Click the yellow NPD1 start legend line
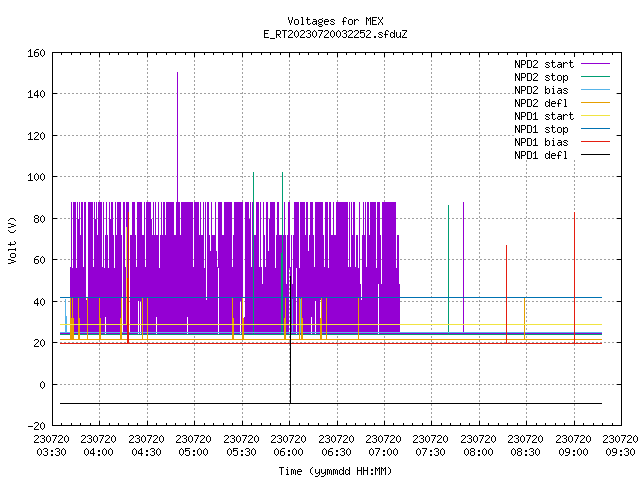 [x=595, y=116]
